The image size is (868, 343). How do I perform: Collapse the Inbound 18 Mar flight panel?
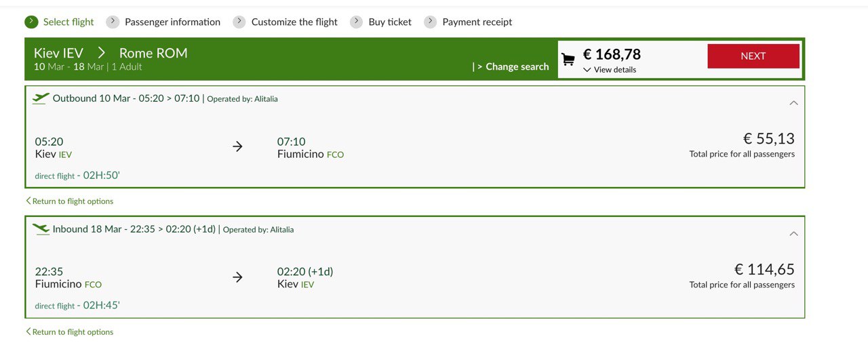tap(793, 234)
